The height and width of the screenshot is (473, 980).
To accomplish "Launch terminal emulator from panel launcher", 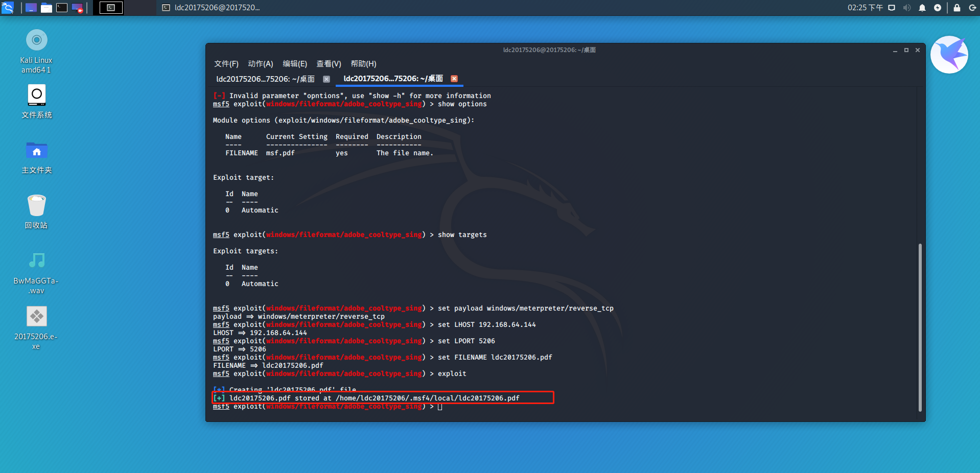I will click(x=62, y=8).
